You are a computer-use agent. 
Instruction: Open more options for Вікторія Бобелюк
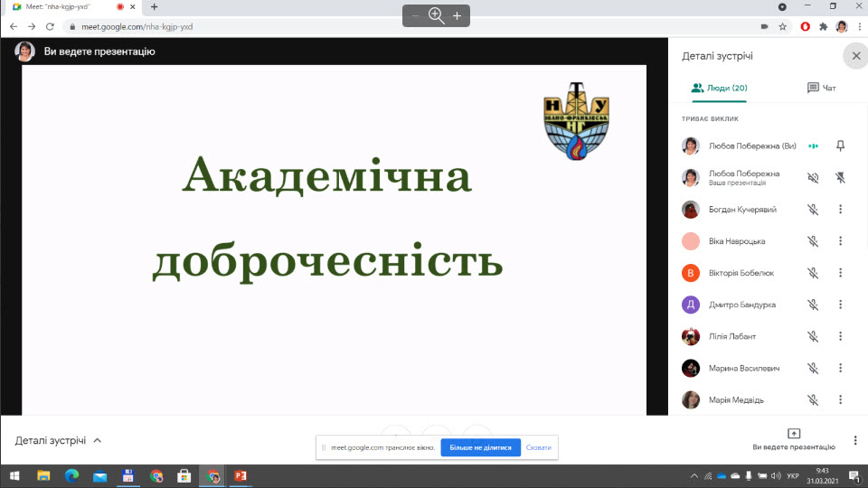[x=840, y=273]
